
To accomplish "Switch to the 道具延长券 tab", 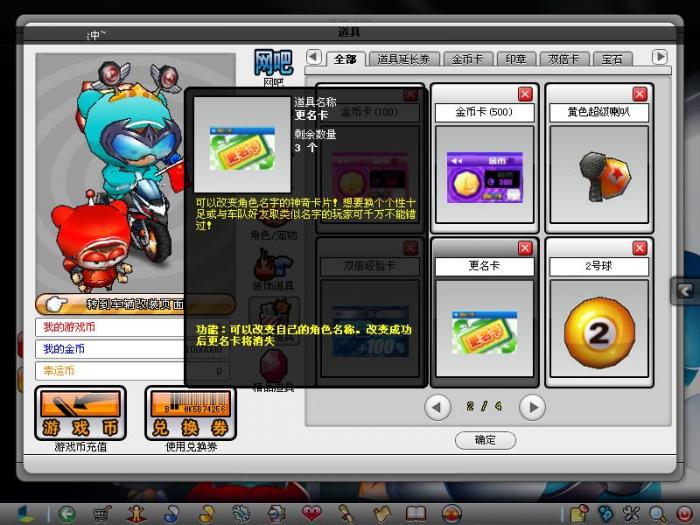I will coord(404,59).
